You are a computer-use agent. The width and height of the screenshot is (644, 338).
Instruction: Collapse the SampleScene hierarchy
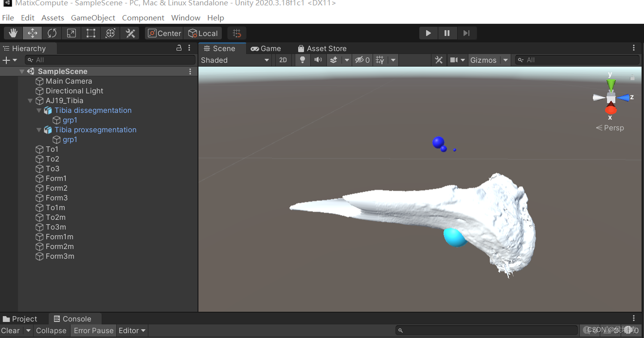pos(21,71)
